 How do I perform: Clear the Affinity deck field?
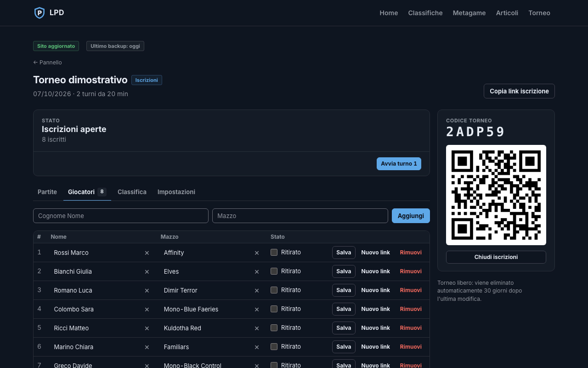257,253
